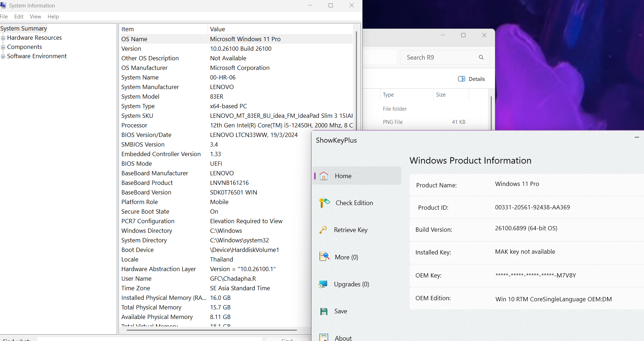Viewport: 644px width, 341px height.
Task: Click the horizontal scrollbar in System Information
Action: pyautogui.click(x=211, y=330)
